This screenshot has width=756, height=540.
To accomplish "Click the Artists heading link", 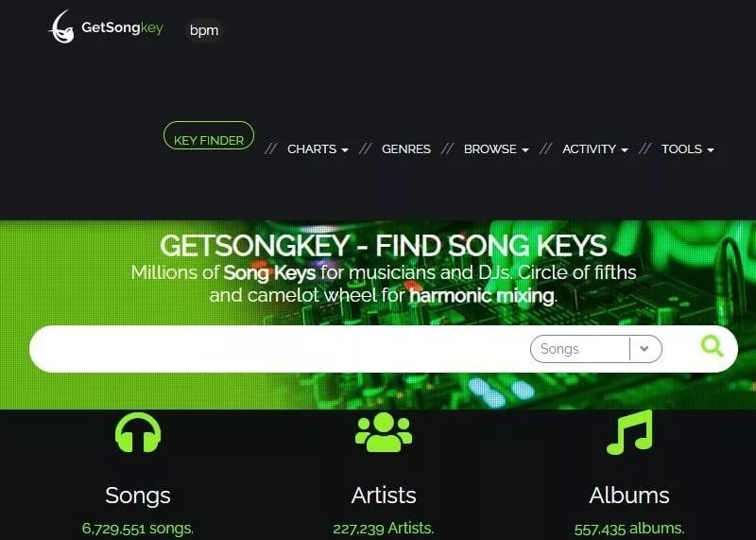I will tap(384, 496).
